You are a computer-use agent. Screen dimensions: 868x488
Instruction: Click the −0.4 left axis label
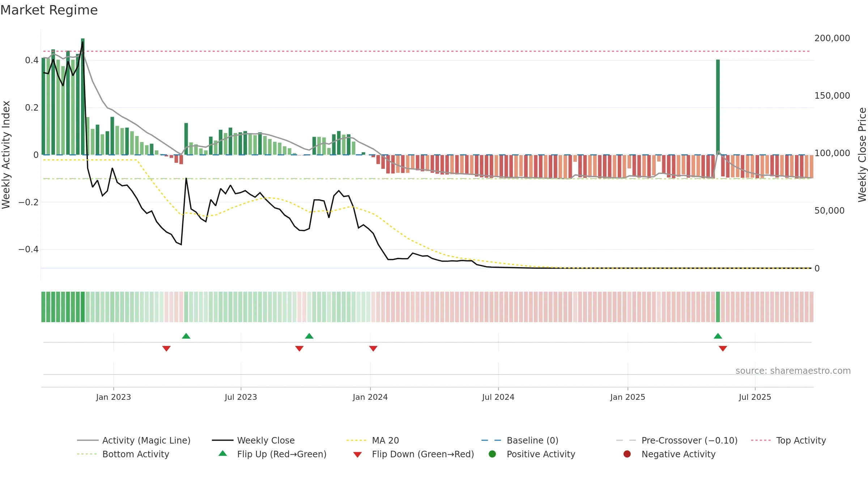click(28, 249)
